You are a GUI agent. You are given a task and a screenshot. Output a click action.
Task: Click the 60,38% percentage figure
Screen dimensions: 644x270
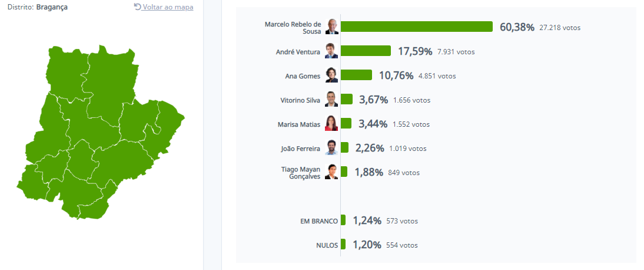click(x=517, y=27)
